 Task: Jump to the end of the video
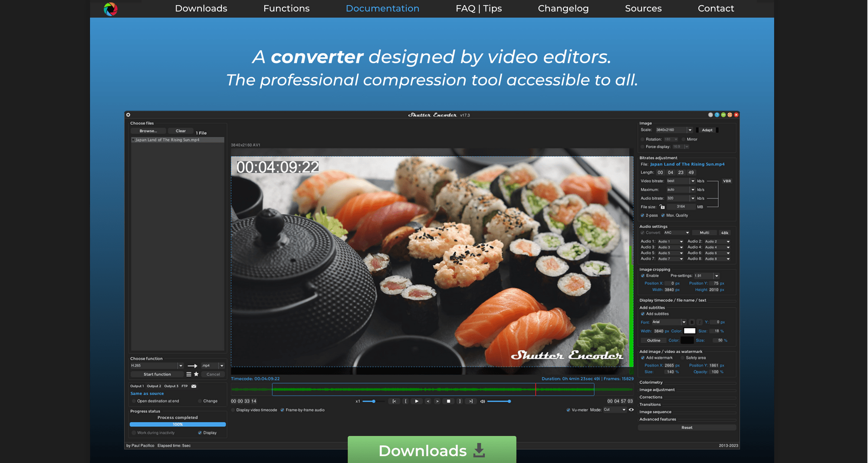click(x=471, y=401)
